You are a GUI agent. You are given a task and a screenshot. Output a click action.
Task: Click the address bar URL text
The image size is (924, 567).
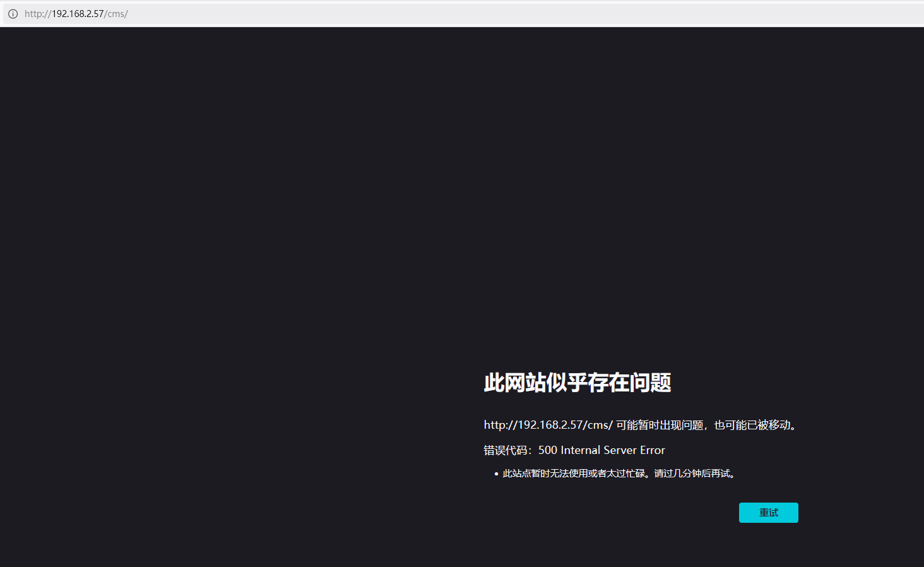click(x=76, y=14)
